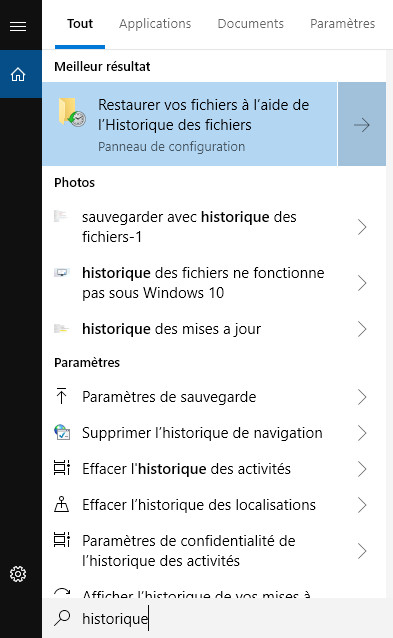Image resolution: width=393 pixels, height=638 pixels.
Task: Select the Home icon in the sidebar
Action: (x=18, y=74)
